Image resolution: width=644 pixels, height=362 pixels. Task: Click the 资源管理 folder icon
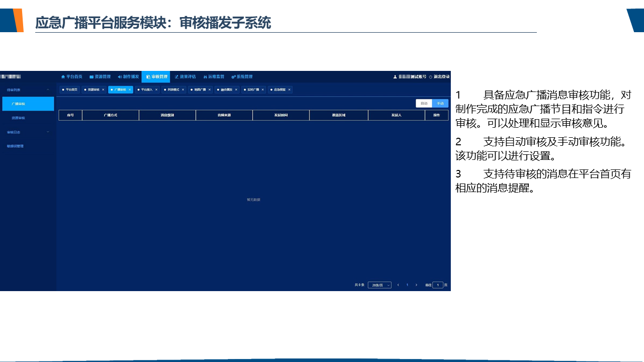(x=92, y=77)
